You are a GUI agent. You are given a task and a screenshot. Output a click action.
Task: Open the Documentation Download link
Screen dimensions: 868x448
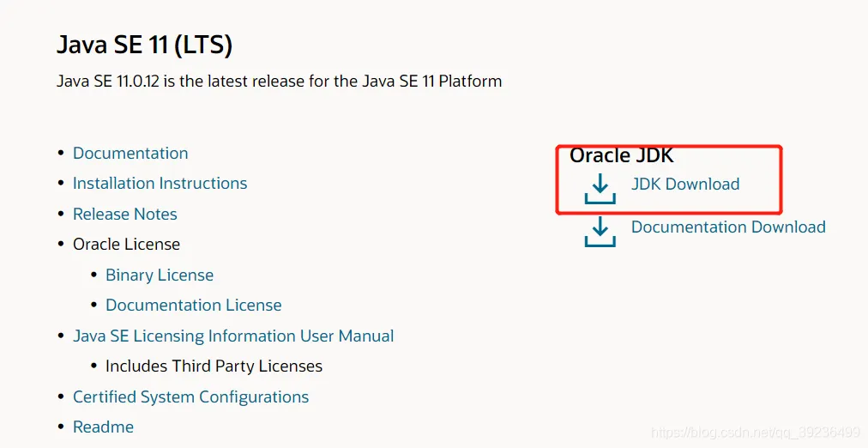pos(728,227)
